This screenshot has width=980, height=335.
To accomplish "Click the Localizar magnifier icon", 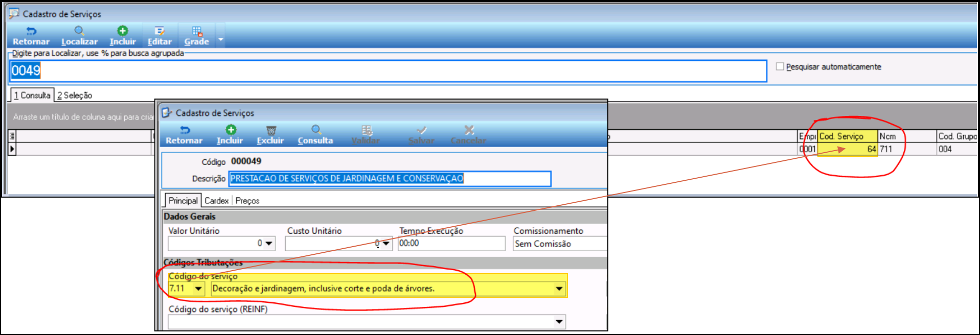I will pos(79,31).
